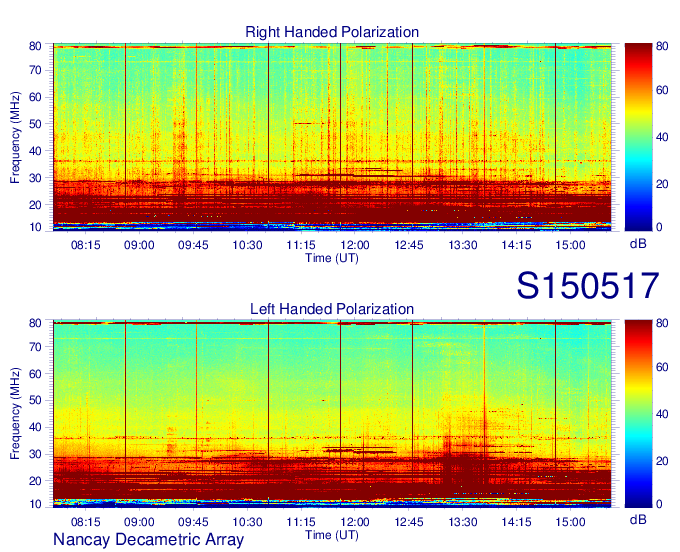Click the 60 dB tick of the Right Handed color bar

662,90
